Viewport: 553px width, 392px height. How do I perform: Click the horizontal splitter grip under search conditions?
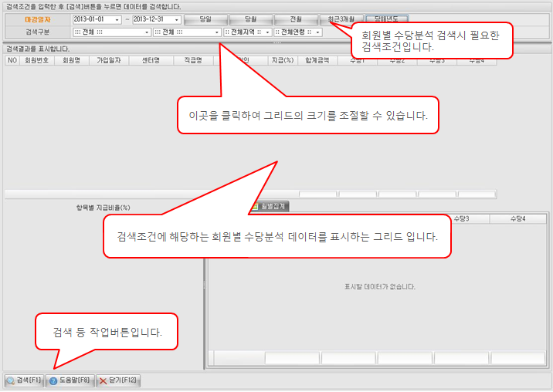click(277, 42)
